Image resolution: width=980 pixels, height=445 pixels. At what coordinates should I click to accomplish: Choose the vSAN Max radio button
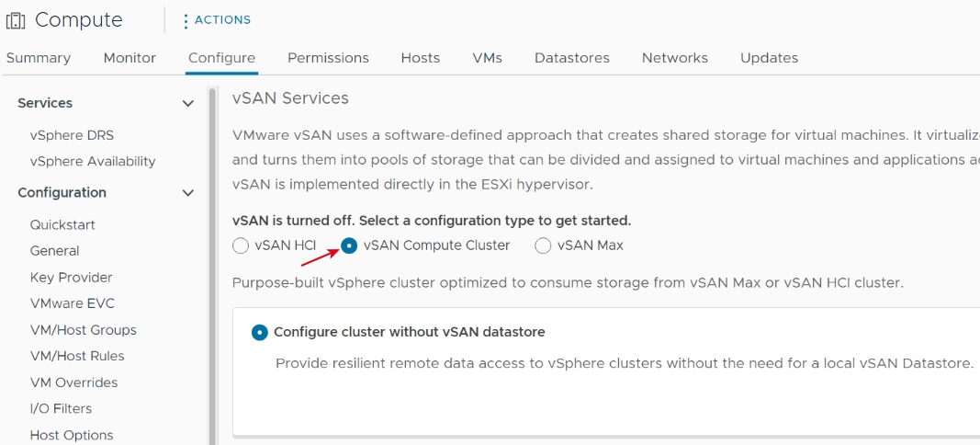(543, 246)
